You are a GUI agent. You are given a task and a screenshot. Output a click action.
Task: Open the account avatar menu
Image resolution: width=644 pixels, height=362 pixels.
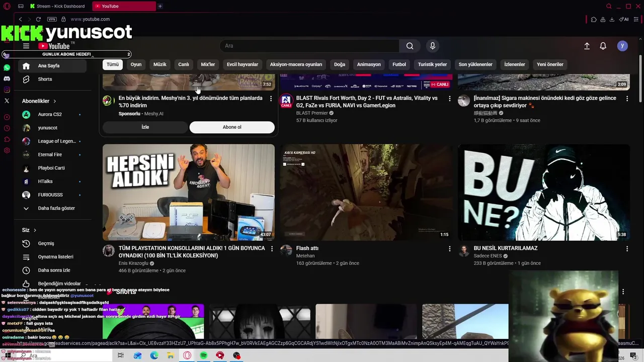pyautogui.click(x=622, y=46)
